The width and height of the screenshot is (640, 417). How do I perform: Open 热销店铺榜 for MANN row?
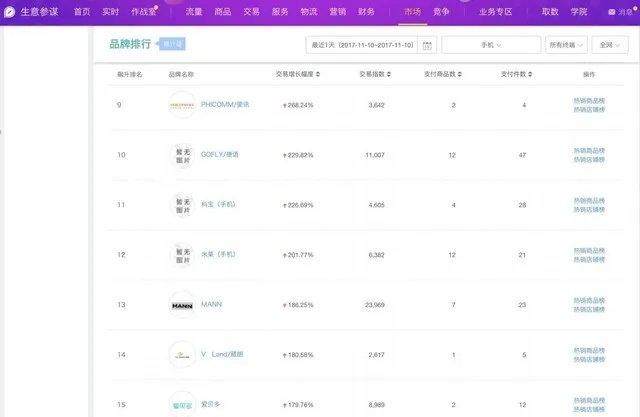point(589,309)
